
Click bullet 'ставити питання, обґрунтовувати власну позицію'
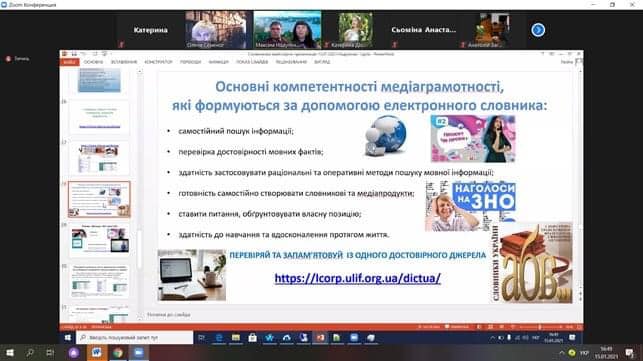click(270, 214)
